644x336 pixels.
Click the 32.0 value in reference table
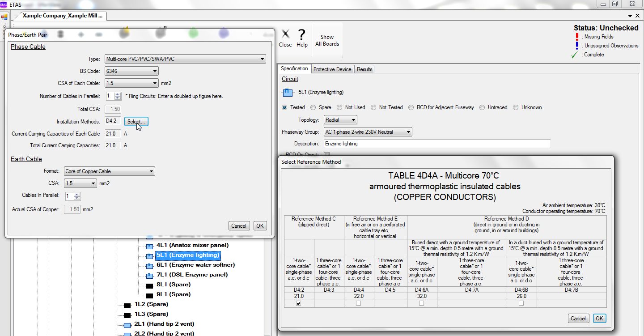pyautogui.click(x=422, y=296)
